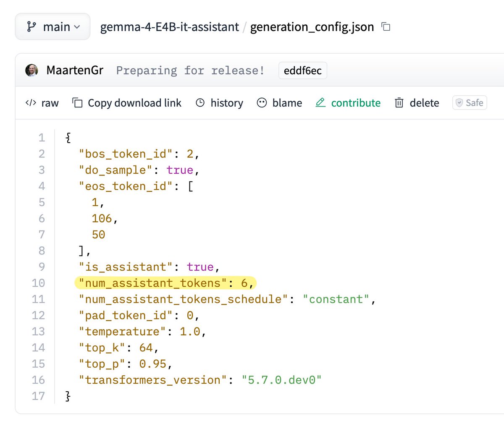Click the "do_sample" key on line 3
504x429 pixels.
pyautogui.click(x=115, y=170)
